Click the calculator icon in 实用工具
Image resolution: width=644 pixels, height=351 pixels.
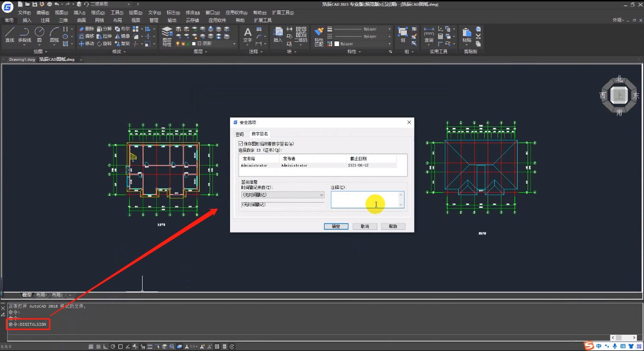(441, 36)
